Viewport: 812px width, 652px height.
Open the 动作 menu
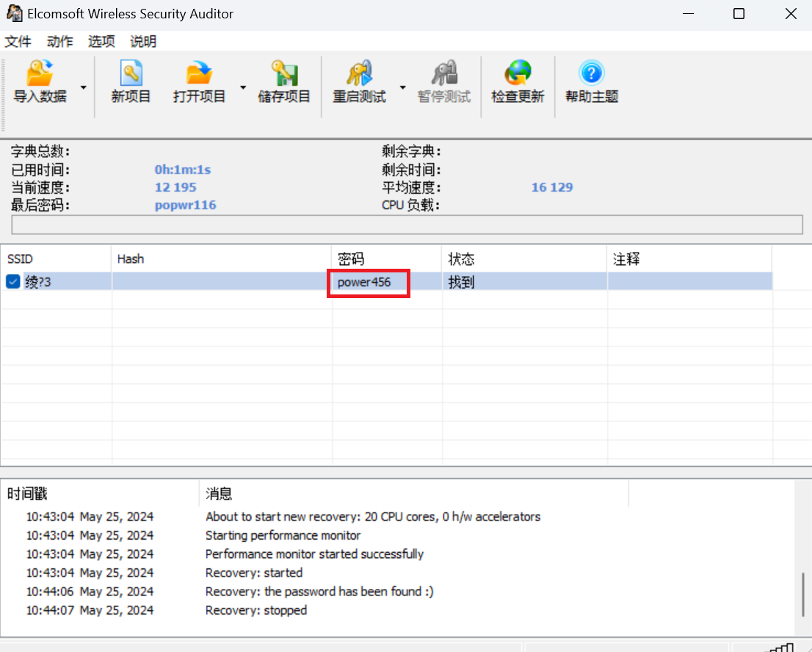(59, 41)
